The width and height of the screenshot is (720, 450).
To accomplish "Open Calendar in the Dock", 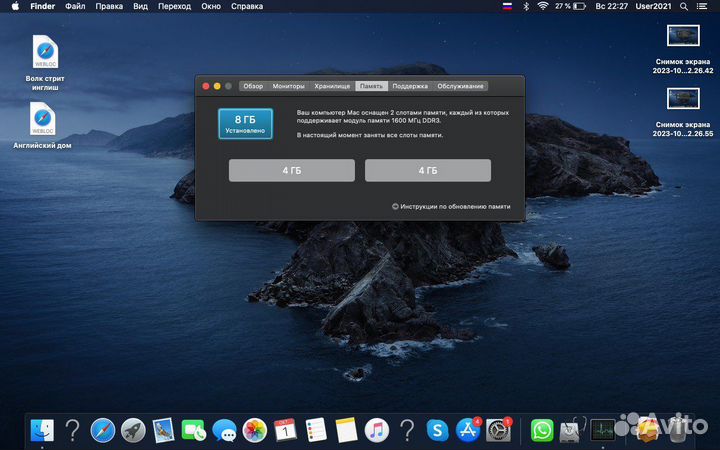I will click(285, 431).
